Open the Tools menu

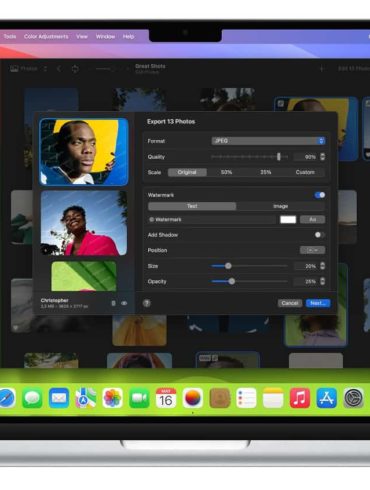(10, 36)
